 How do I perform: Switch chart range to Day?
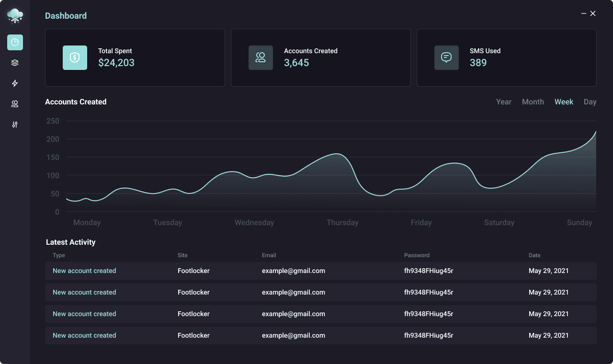click(590, 102)
